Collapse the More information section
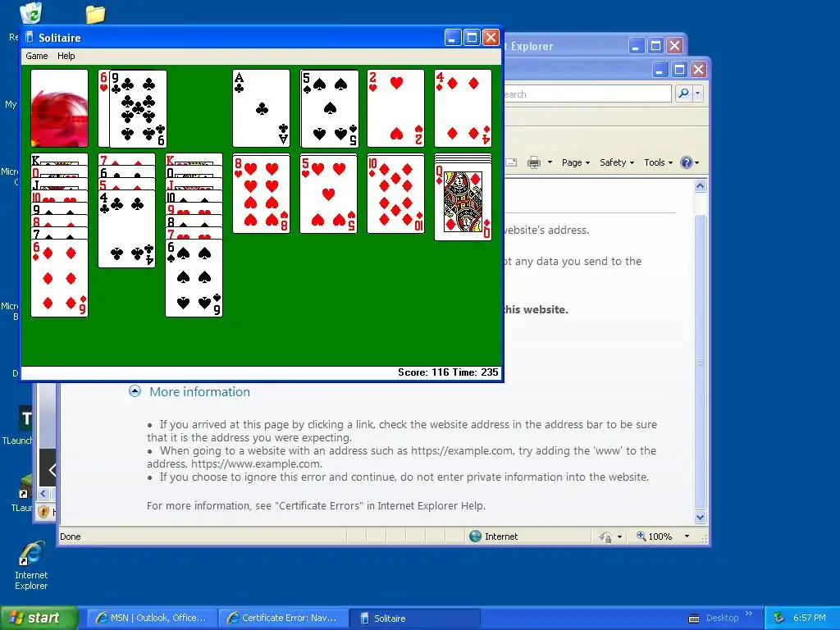The image size is (840, 630). click(135, 391)
